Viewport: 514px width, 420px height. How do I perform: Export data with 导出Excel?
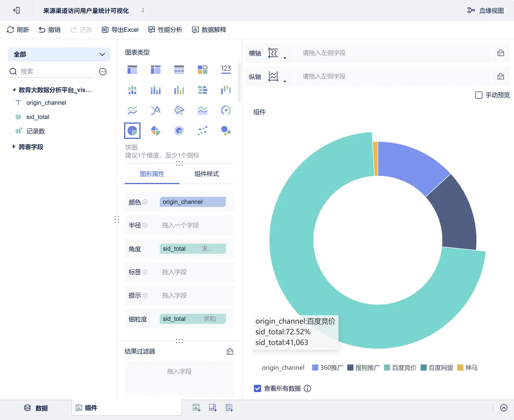tap(120, 30)
